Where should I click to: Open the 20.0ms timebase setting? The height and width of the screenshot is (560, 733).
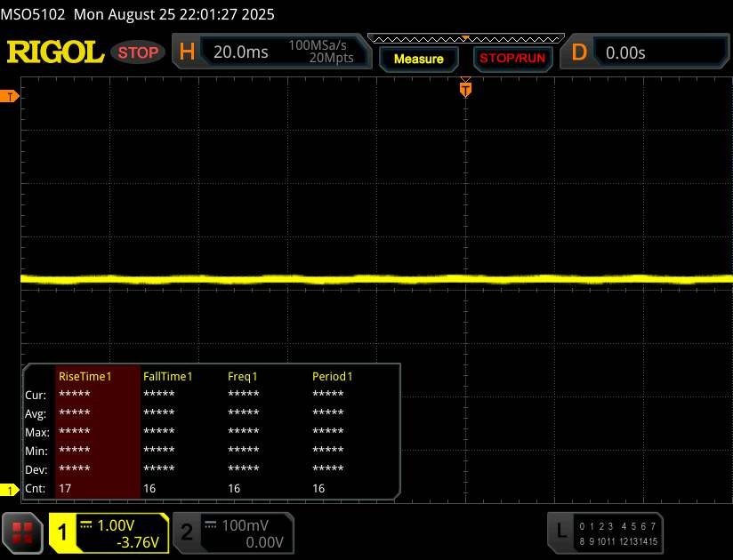pyautogui.click(x=241, y=52)
